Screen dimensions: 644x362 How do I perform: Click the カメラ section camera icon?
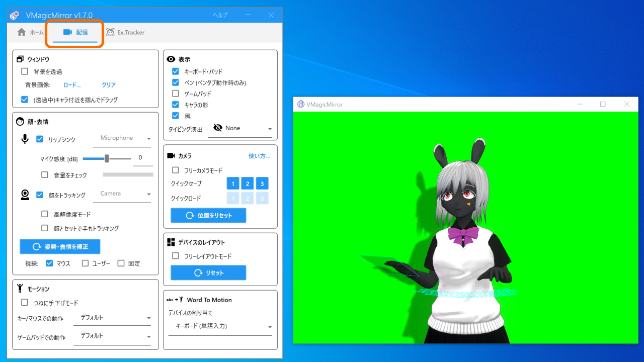pyautogui.click(x=171, y=156)
